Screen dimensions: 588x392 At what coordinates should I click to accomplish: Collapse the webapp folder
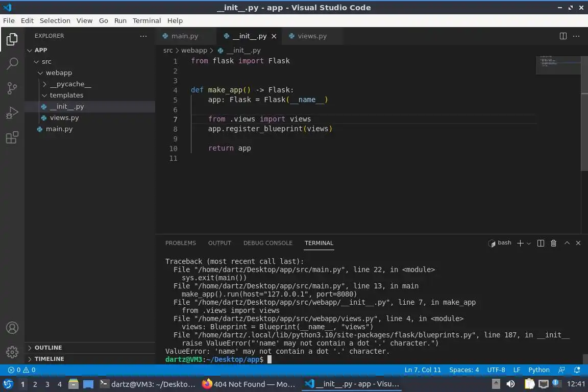click(x=40, y=73)
